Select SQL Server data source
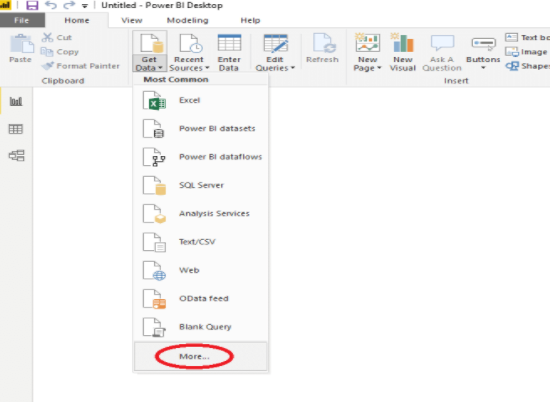This screenshot has height=402, width=555. coord(201,185)
